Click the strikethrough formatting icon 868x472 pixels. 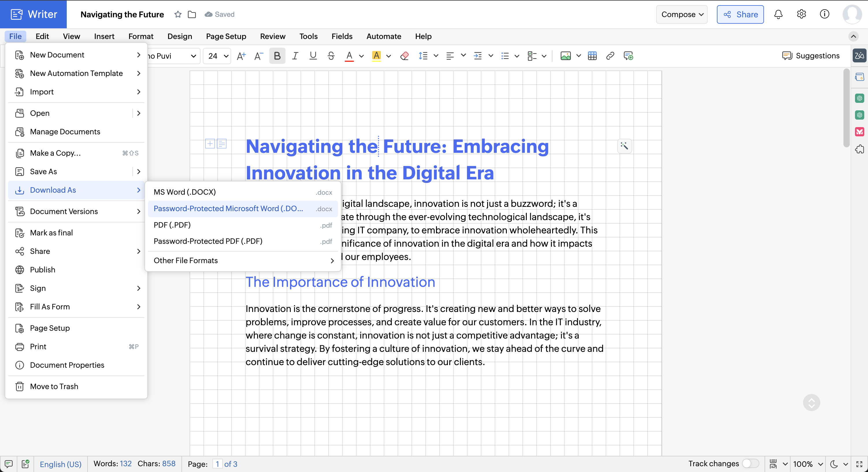click(x=331, y=56)
